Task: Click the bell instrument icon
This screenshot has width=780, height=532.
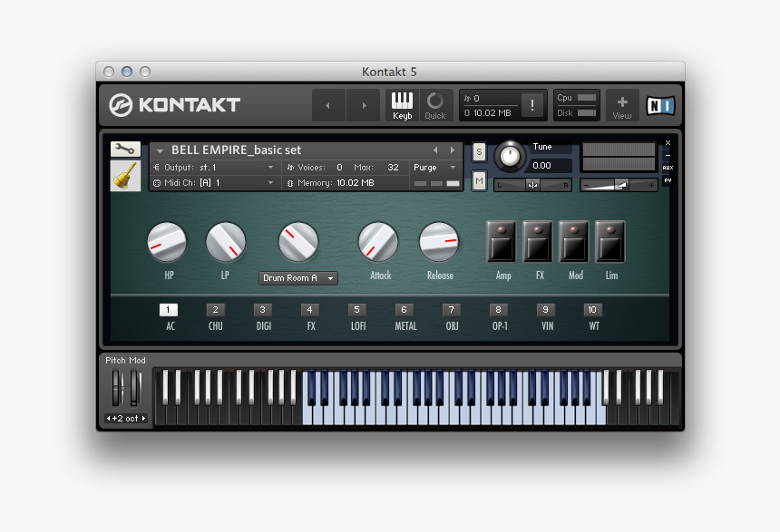Action: [x=124, y=175]
